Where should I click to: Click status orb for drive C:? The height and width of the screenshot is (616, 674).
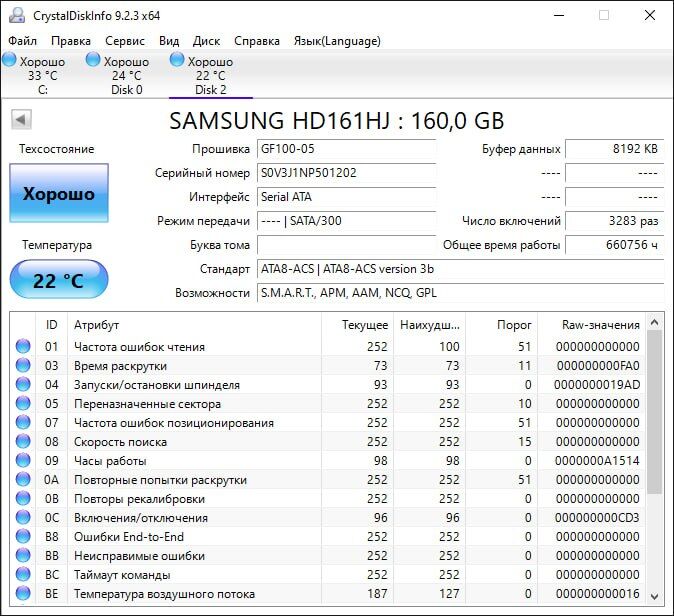pos(10,61)
